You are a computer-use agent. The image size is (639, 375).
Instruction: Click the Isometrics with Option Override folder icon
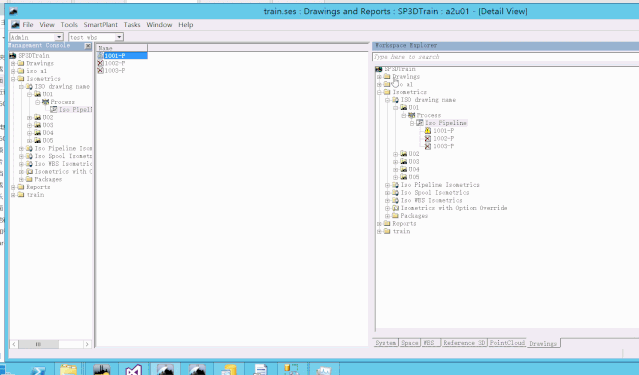[x=395, y=208]
